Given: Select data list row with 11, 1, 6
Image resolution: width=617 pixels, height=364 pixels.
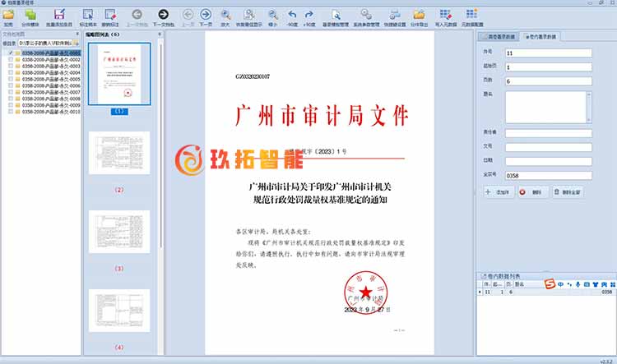Looking at the screenshot, I should (x=546, y=292).
